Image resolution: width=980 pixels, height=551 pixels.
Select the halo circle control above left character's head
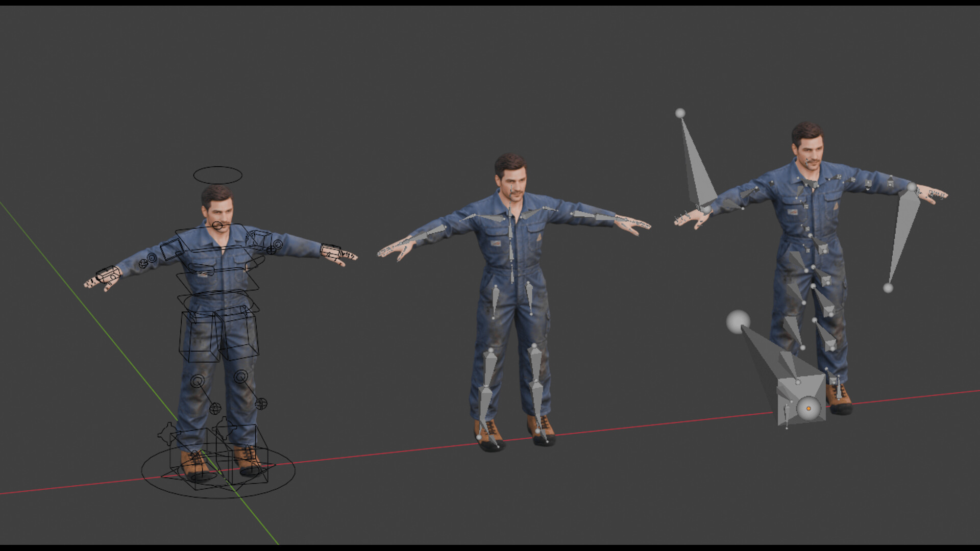point(217,175)
